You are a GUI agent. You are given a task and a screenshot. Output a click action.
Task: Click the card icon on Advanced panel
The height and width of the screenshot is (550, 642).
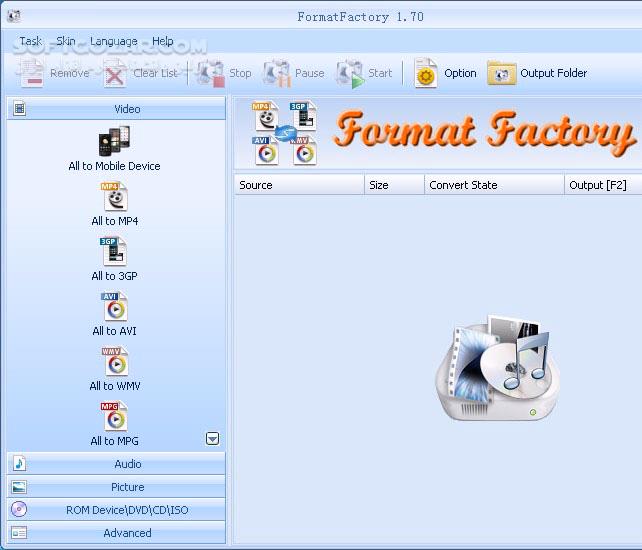pyautogui.click(x=19, y=533)
